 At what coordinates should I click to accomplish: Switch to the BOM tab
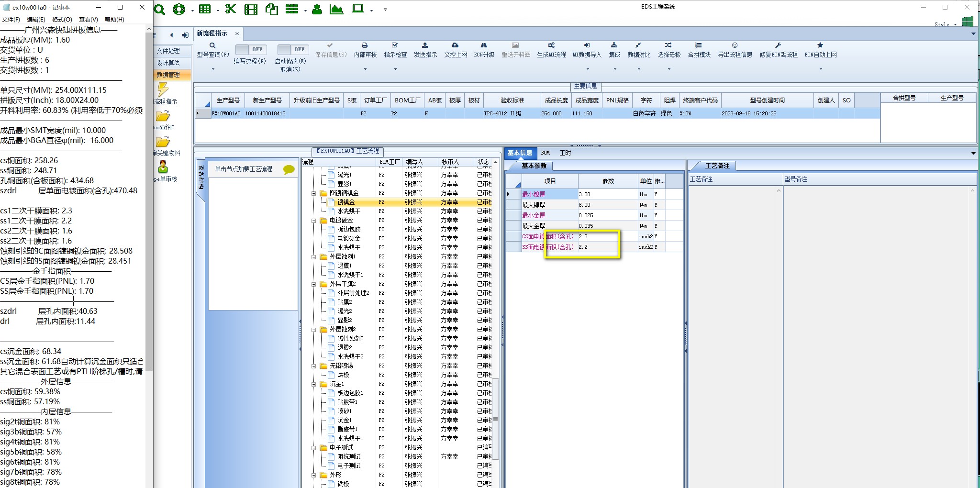tap(546, 153)
